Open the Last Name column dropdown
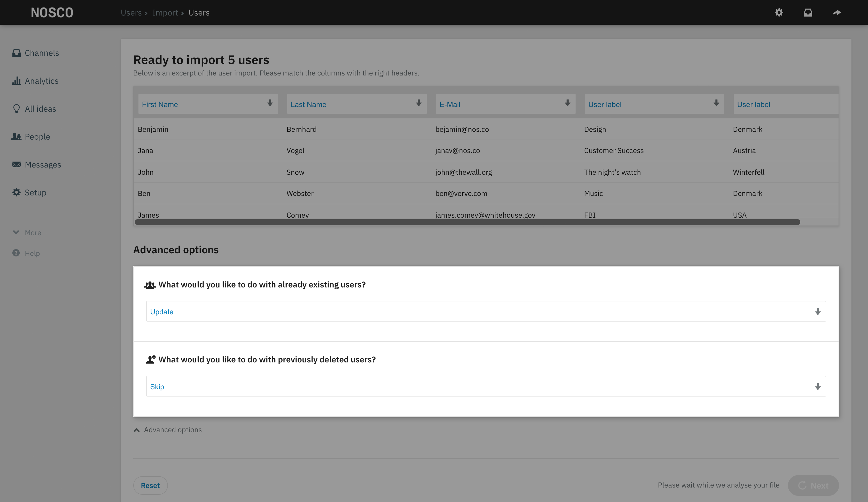The width and height of the screenshot is (868, 502). (x=357, y=104)
